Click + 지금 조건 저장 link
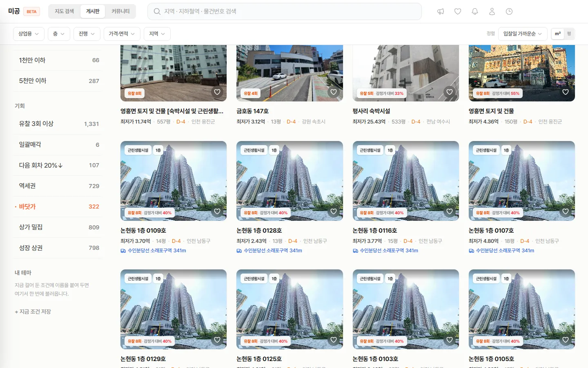Screen dimensions: 588x368 tap(33, 312)
